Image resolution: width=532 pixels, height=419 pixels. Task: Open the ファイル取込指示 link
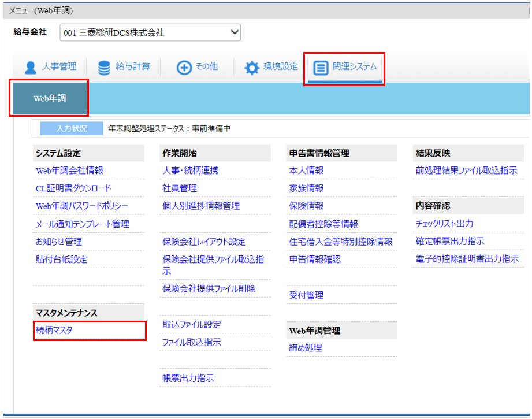(192, 342)
